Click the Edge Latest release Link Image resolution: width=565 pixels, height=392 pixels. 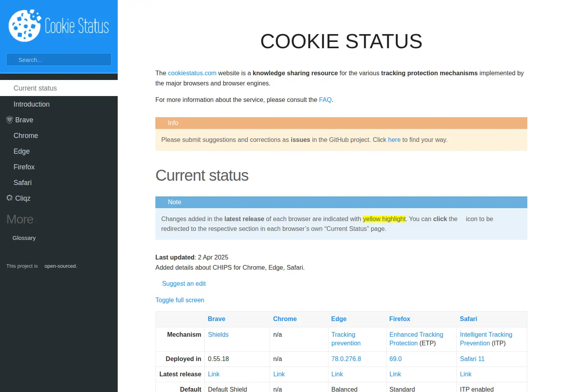click(337, 374)
